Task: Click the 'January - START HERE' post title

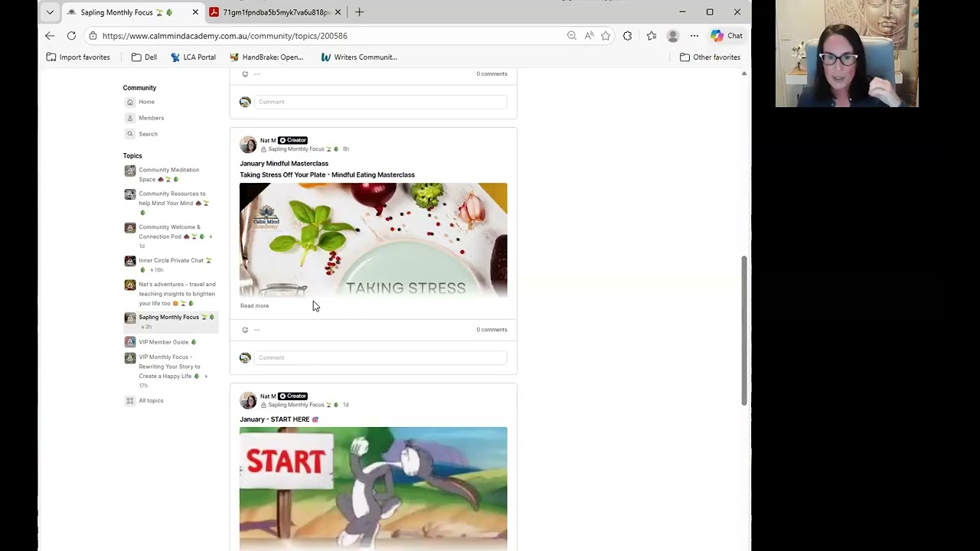Action: 279,419
